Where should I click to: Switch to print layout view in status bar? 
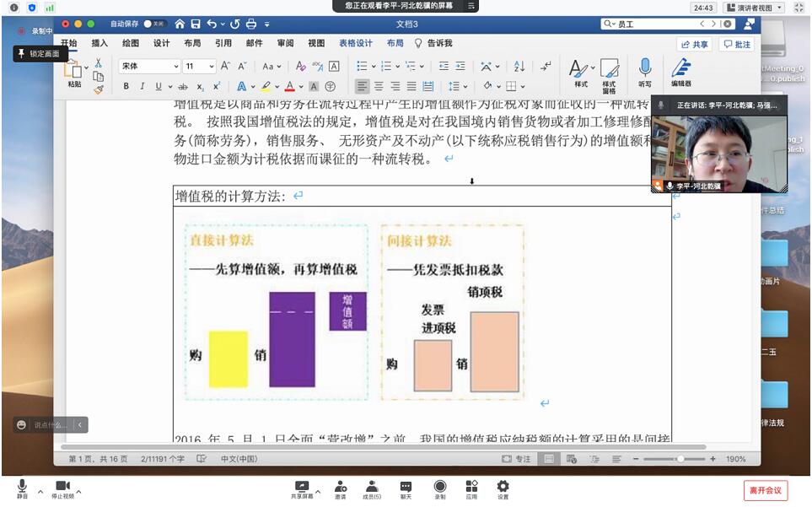point(549,459)
